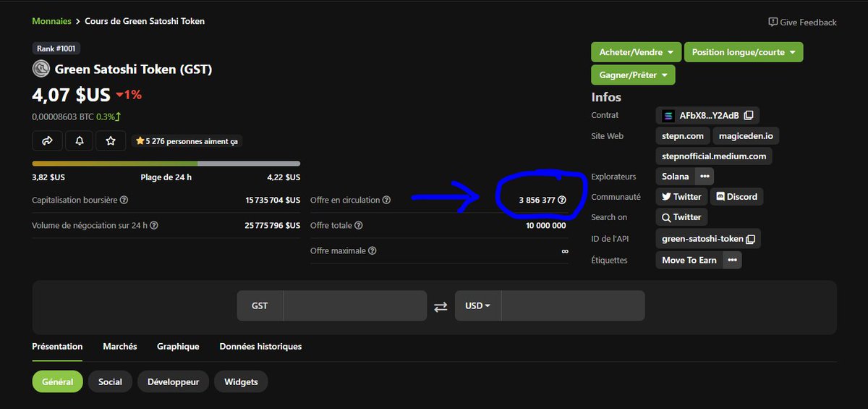Viewport: 868px width, 409px height.
Task: Click the GST amount input field
Action: point(354,306)
